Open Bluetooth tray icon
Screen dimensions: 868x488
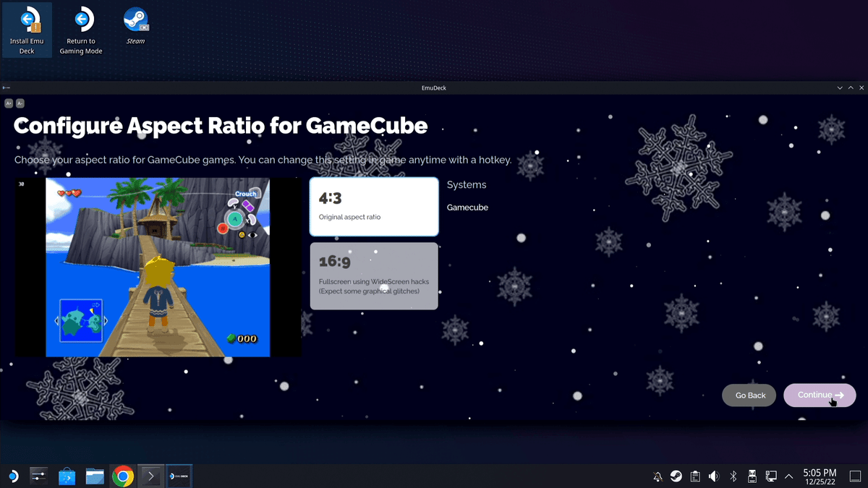[x=733, y=476]
